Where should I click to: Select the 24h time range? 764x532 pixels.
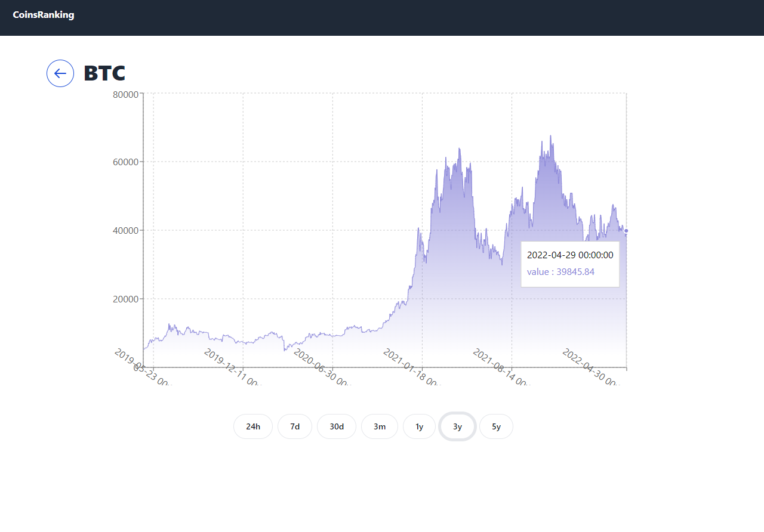[253, 426]
